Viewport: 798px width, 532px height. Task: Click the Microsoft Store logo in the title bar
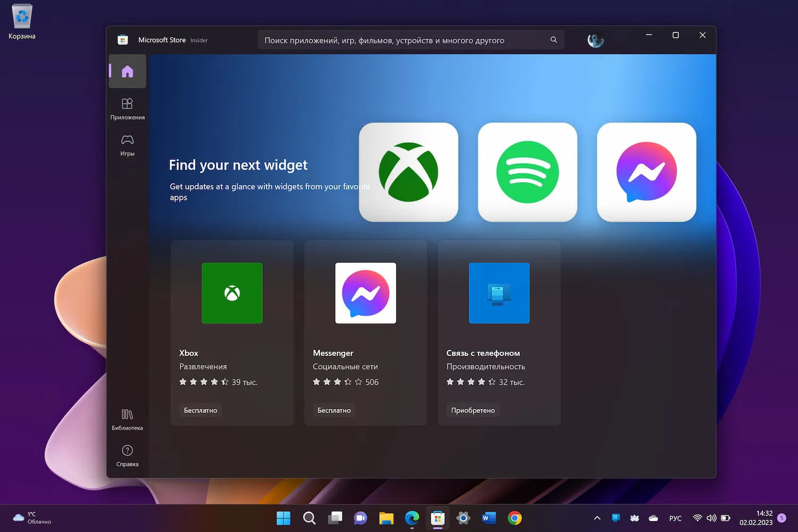(123, 40)
